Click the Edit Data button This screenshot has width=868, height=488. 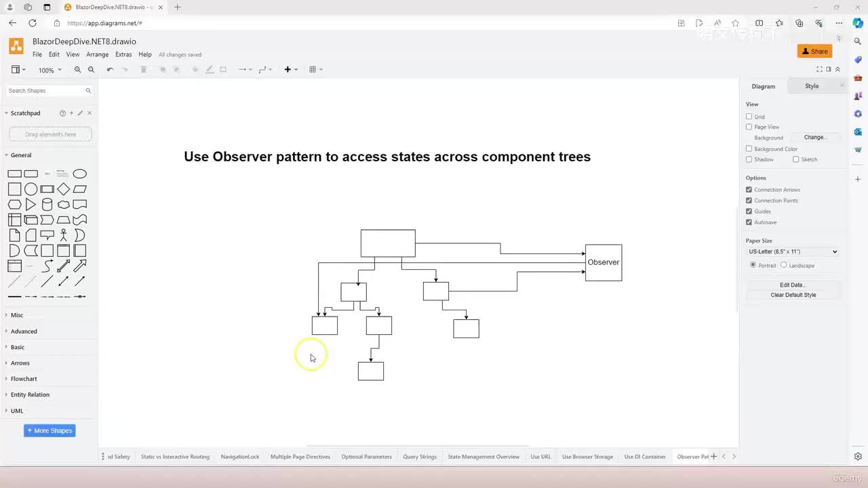793,285
